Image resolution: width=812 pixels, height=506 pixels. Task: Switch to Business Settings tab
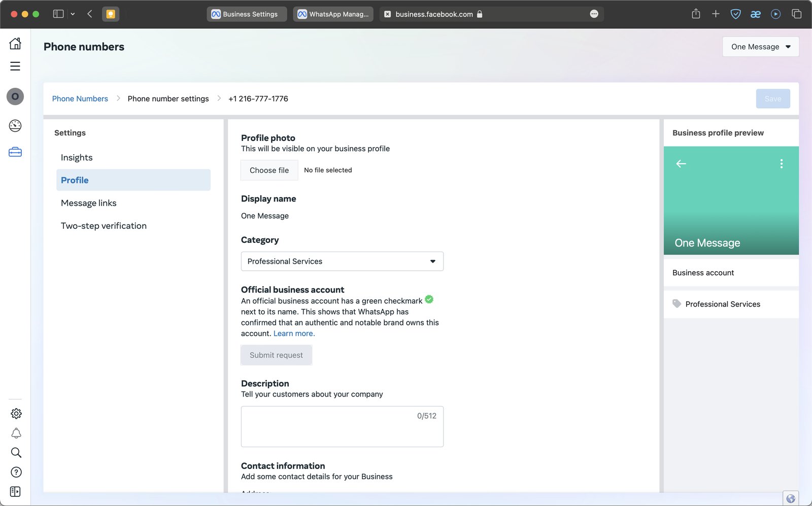pyautogui.click(x=247, y=14)
